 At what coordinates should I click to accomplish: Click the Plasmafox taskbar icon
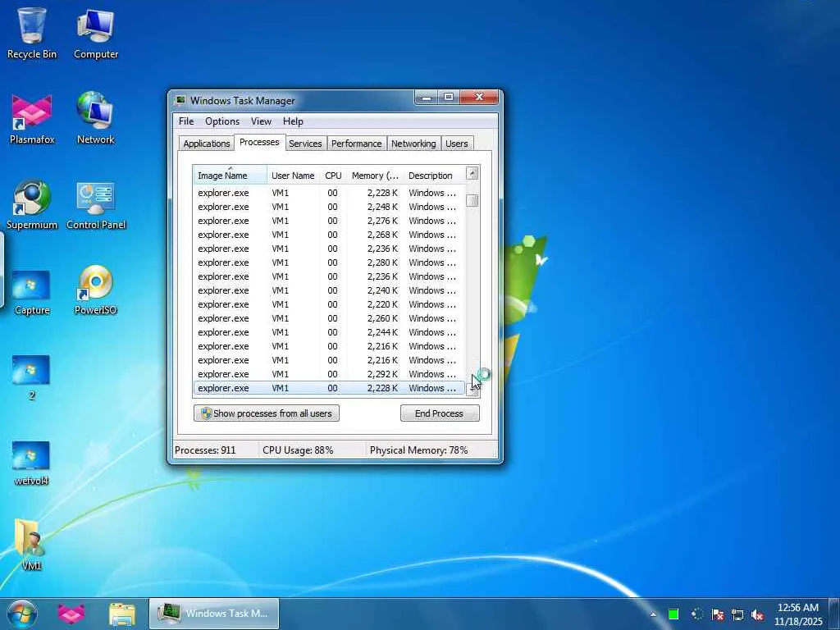pyautogui.click(x=71, y=614)
